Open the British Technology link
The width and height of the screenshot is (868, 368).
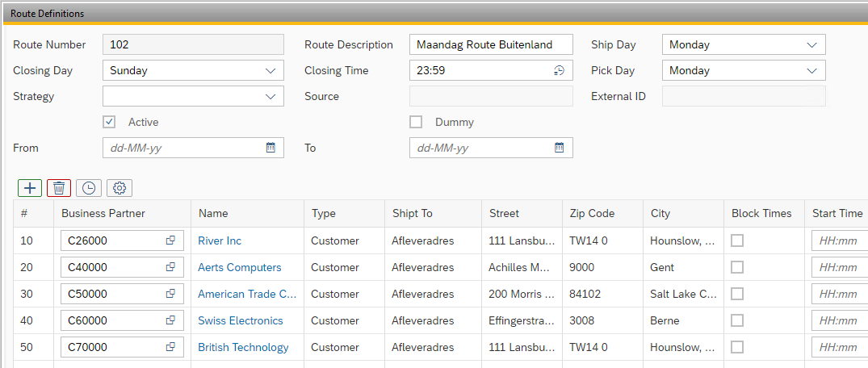click(243, 347)
